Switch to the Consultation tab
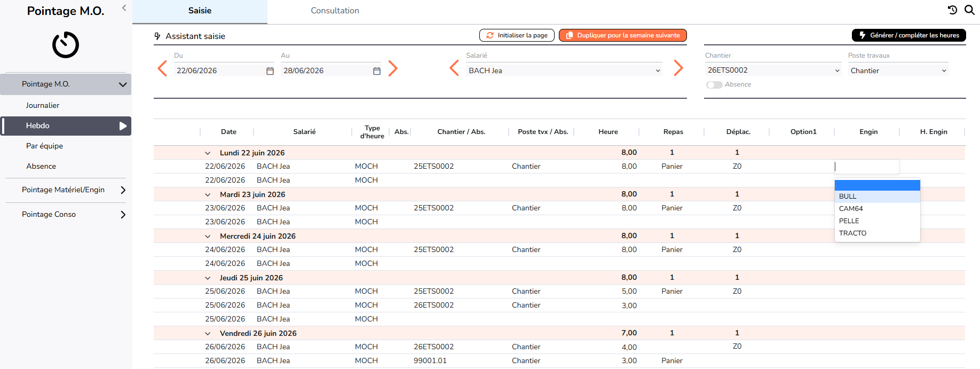The height and width of the screenshot is (369, 980). tap(335, 11)
